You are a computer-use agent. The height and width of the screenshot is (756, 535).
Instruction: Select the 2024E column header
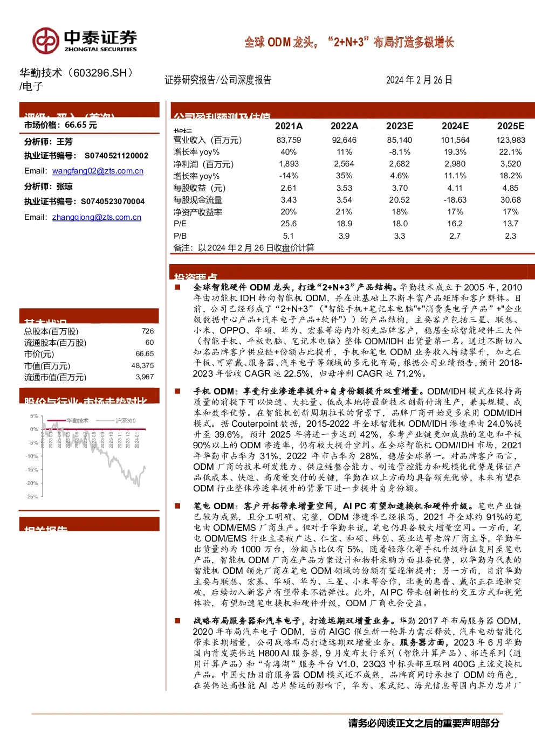[455, 126]
